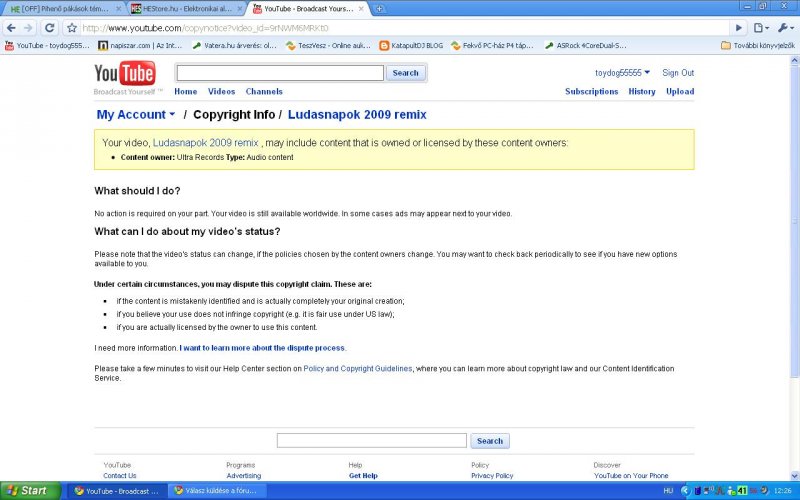Open the Chrome wrench settings menu
Screen dimensions: 800x500
[786, 28]
